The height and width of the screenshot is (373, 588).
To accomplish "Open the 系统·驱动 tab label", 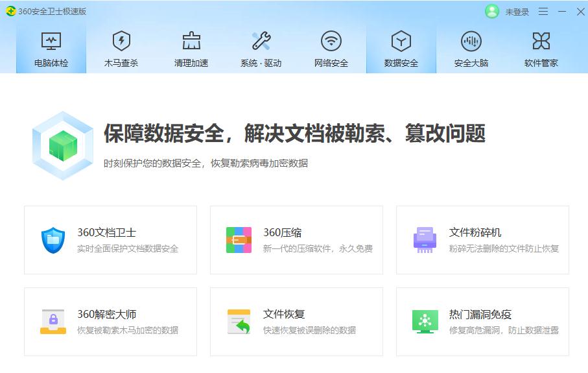I will 261,63.
